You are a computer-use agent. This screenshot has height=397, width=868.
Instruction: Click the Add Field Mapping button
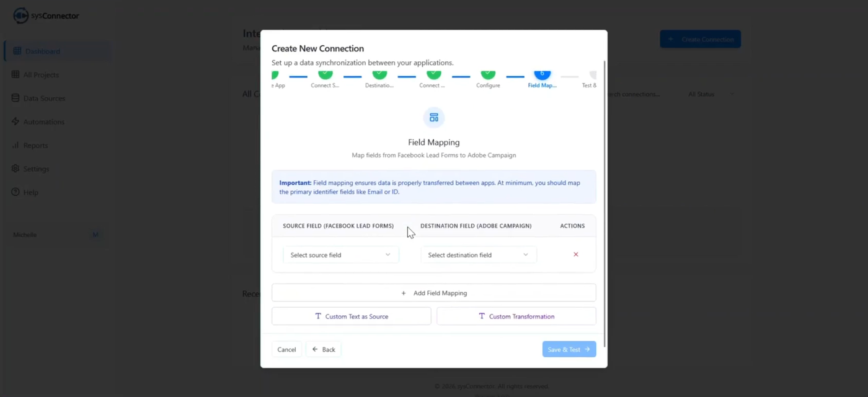(x=433, y=293)
